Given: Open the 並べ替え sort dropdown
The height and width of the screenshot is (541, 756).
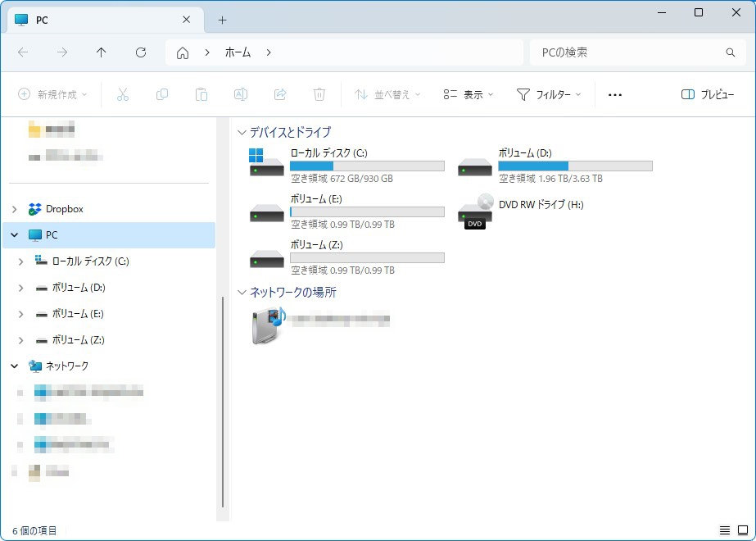Looking at the screenshot, I should pos(387,94).
